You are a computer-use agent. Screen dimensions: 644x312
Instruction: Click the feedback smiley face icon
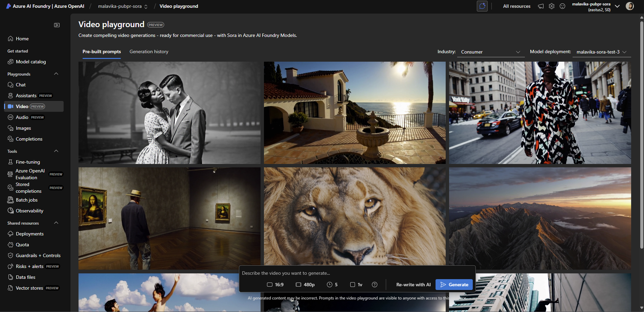coord(562,6)
